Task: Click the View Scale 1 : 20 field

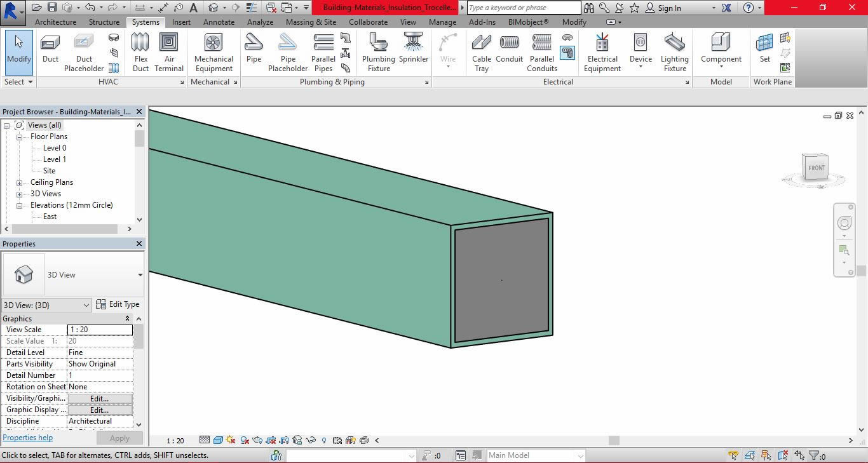Action: click(100, 330)
